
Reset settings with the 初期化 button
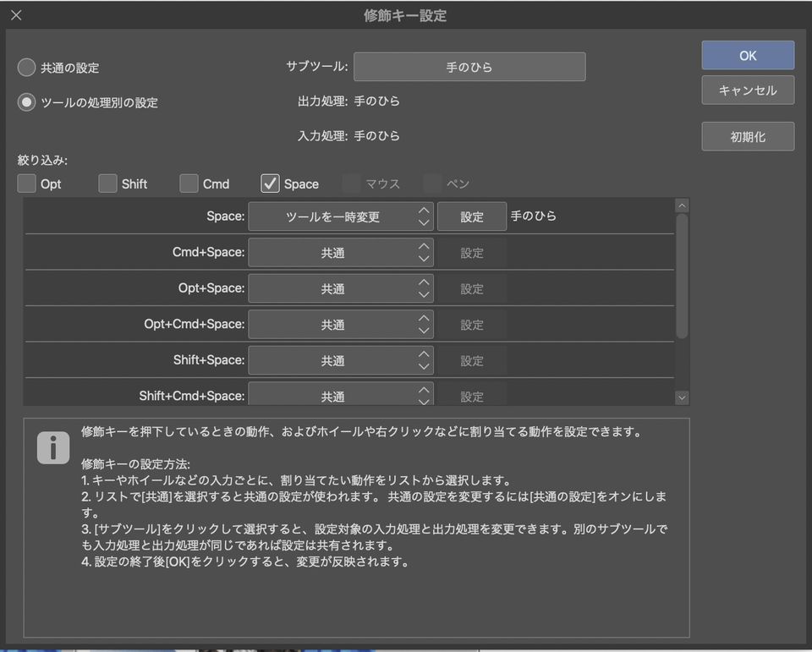[x=748, y=136]
